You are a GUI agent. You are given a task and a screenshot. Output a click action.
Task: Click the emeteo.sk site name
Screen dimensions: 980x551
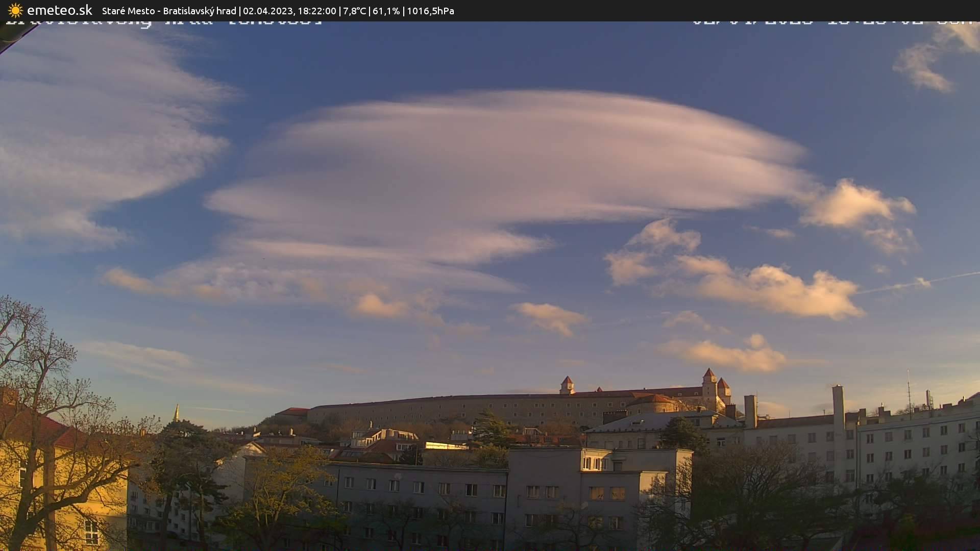(x=59, y=10)
